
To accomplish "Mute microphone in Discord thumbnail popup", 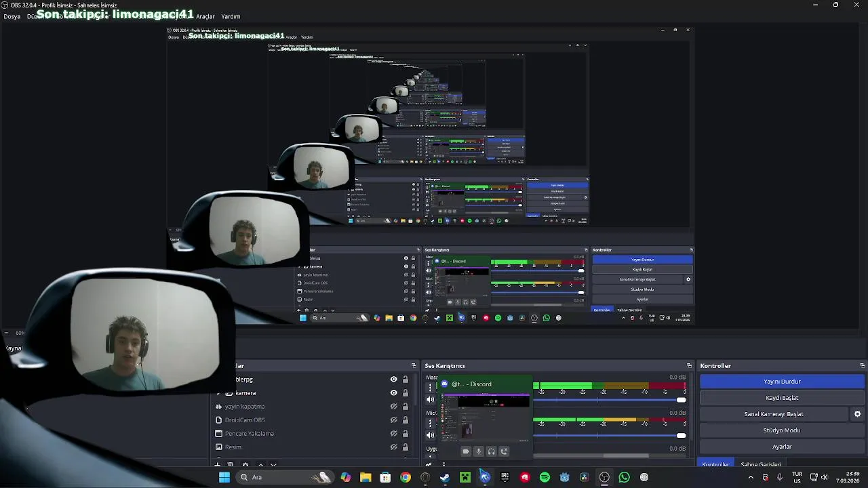I will [478, 451].
